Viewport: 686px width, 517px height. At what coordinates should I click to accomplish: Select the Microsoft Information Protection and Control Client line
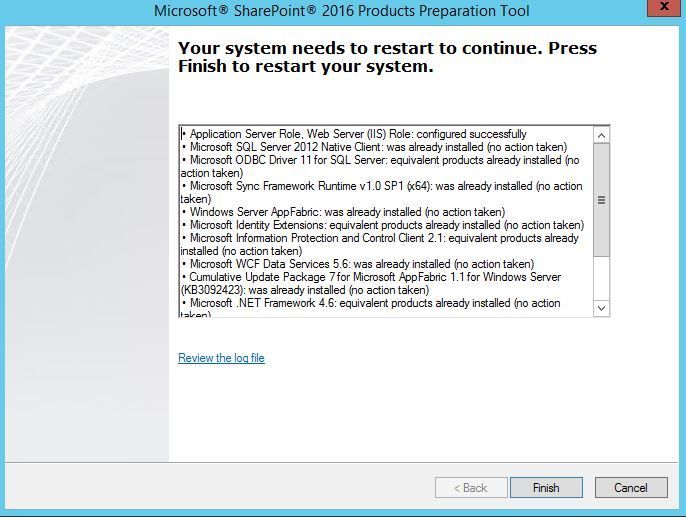(x=380, y=245)
